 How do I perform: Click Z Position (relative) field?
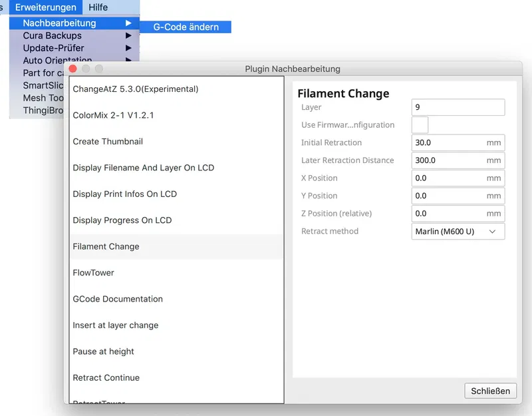click(458, 213)
